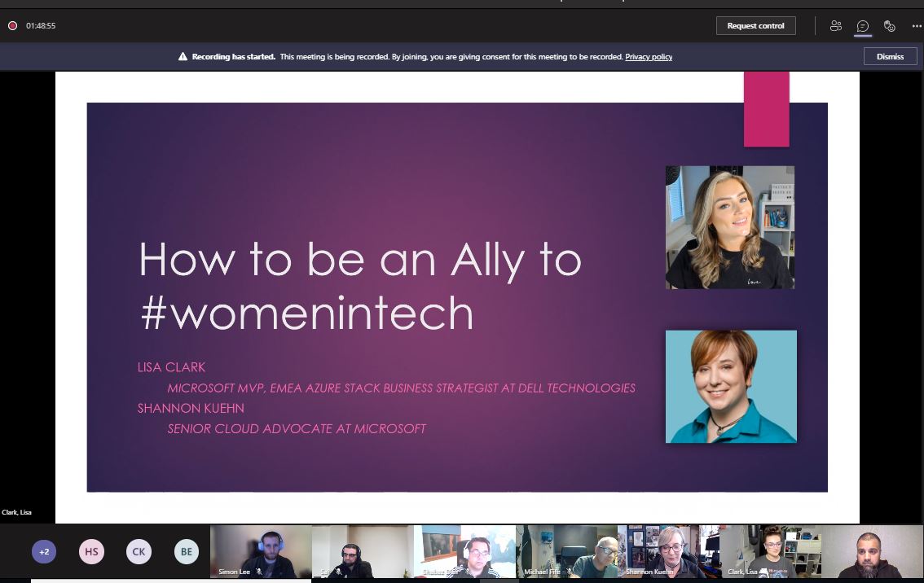Click the muted microphone icon on Simon Lee's tile
Image resolution: width=924 pixels, height=583 pixels.
coord(258,572)
